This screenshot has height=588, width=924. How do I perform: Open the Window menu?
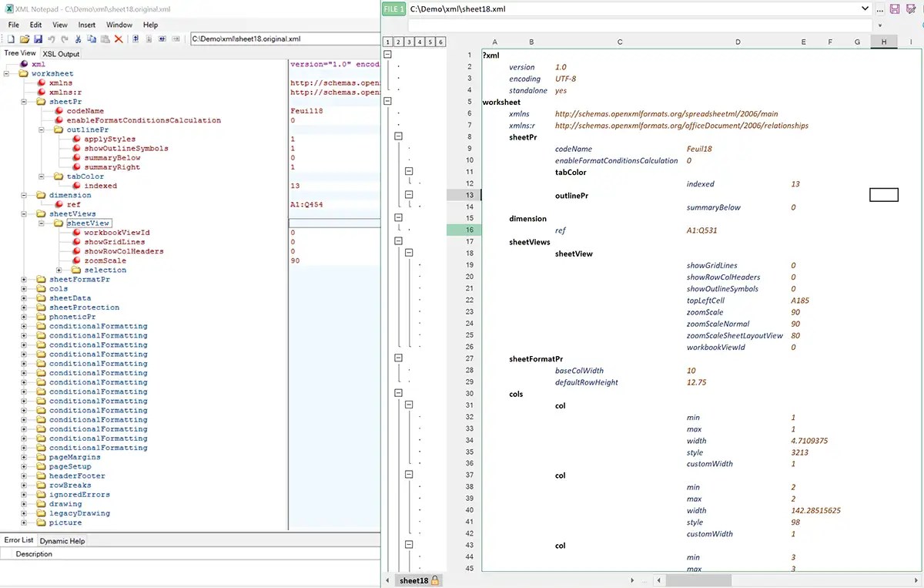pyautogui.click(x=119, y=25)
